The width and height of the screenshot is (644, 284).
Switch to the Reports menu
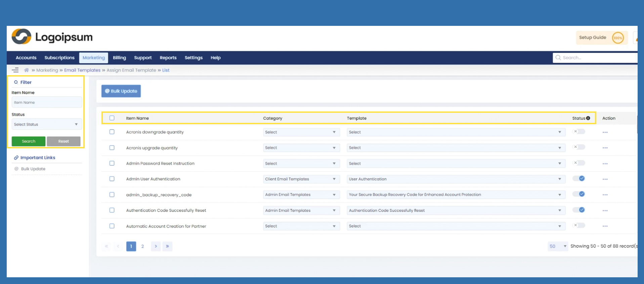point(168,58)
